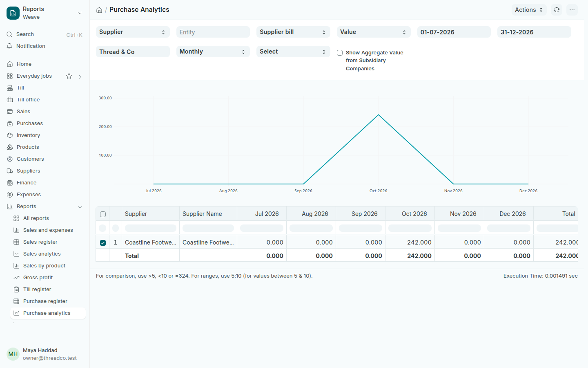Click the Thread & Co company field
The image size is (588, 368).
click(133, 52)
